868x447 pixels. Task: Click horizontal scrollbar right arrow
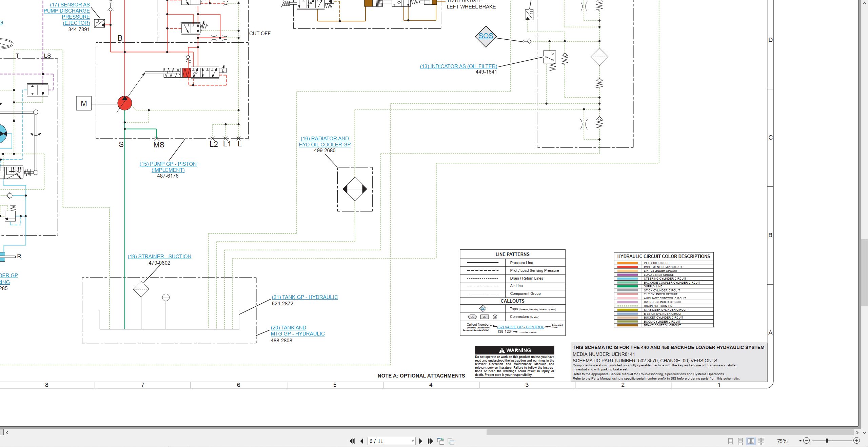point(857,432)
